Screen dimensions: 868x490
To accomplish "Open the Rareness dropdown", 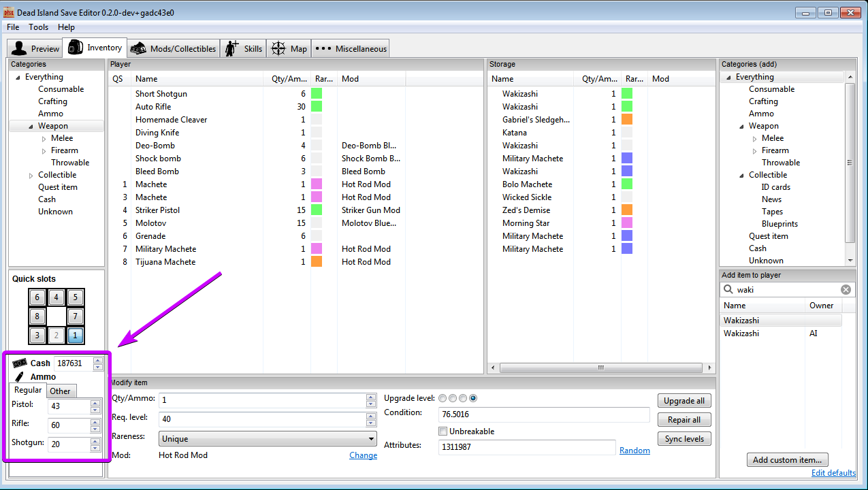I will tap(268, 439).
